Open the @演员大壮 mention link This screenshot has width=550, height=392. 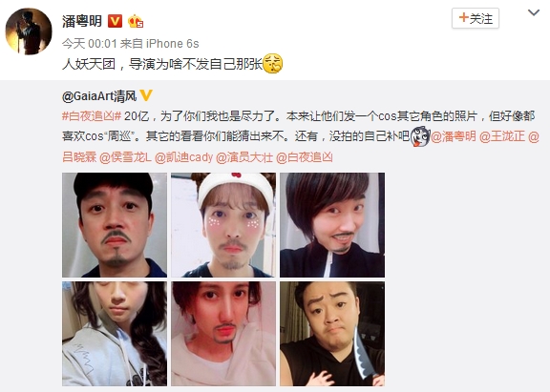tap(244, 157)
